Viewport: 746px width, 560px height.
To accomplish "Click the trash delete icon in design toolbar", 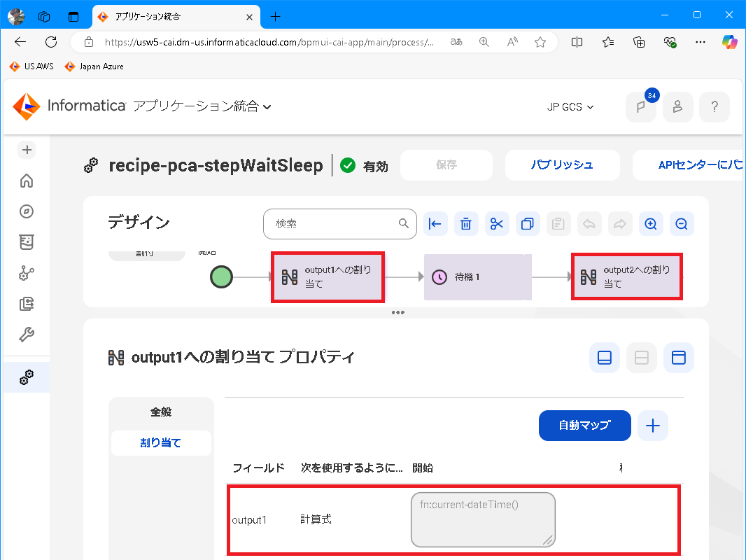I will pos(466,223).
